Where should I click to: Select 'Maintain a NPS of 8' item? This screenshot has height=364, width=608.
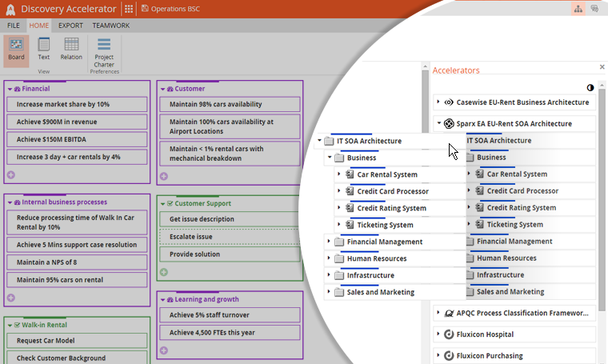tap(77, 262)
